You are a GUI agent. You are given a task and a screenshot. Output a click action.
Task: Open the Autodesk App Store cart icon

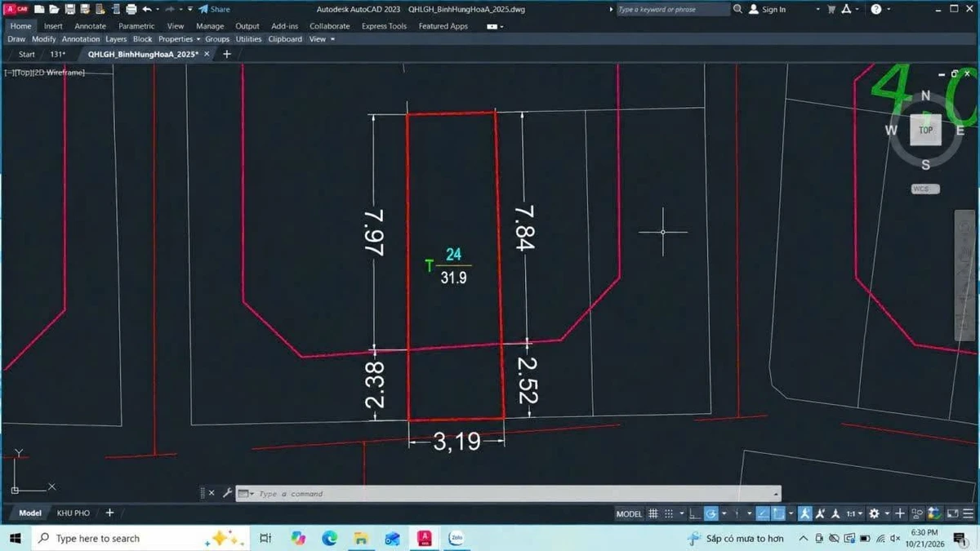(x=831, y=9)
